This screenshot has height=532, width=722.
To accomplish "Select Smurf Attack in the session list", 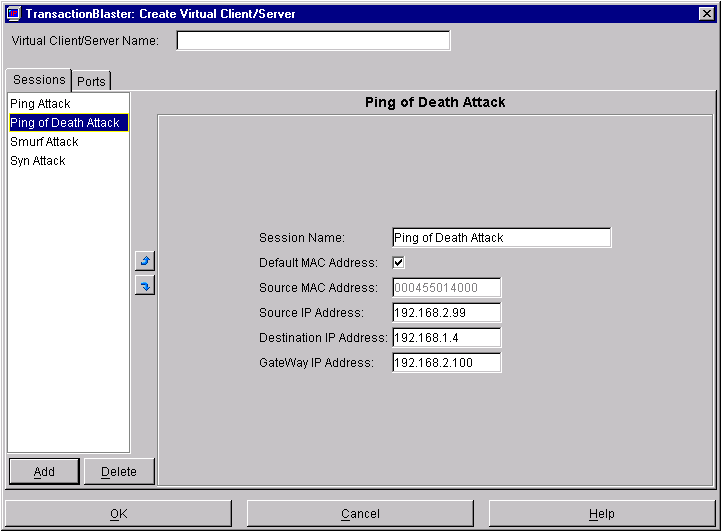I will click(x=68, y=141).
